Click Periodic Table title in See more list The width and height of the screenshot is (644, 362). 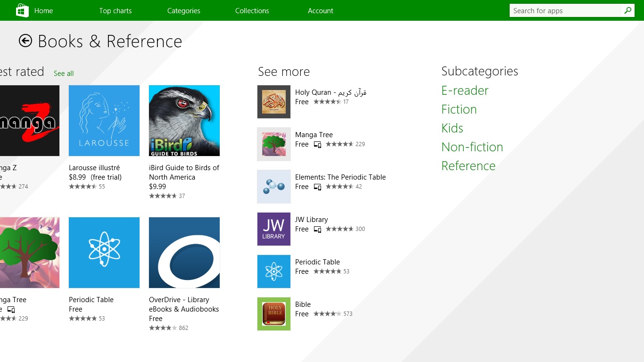pos(318,262)
